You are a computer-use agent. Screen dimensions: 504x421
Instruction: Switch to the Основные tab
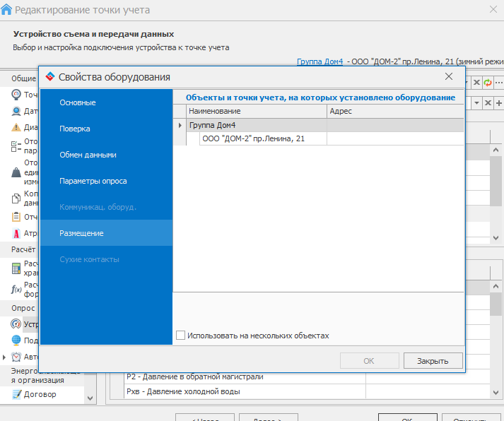(x=78, y=102)
